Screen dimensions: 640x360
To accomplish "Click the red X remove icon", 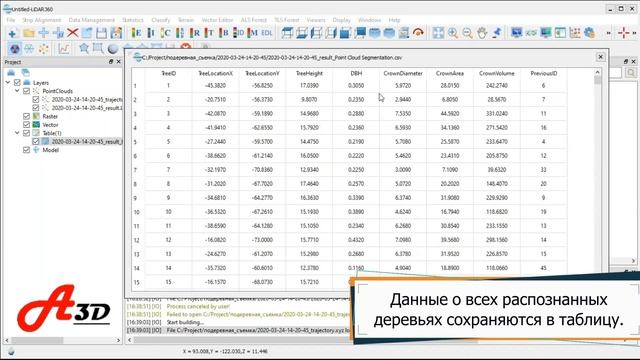I will [x=73, y=33].
